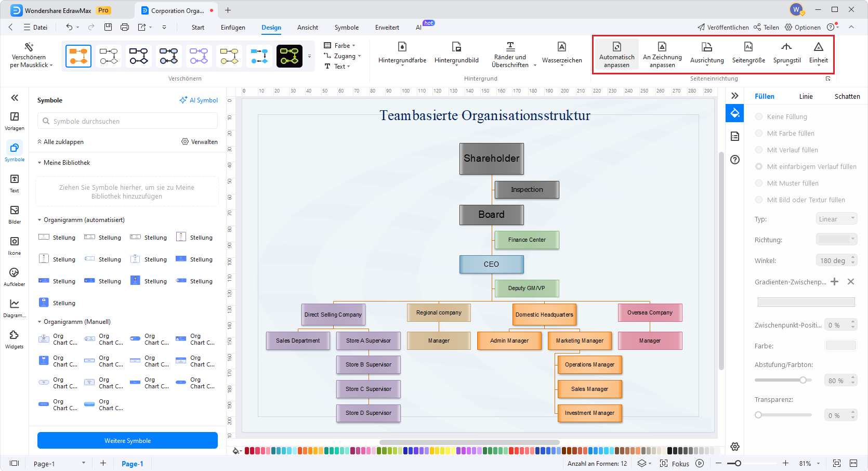Open the Ikone panel in sidebar
This screenshot has height=471, width=868.
pyautogui.click(x=15, y=246)
